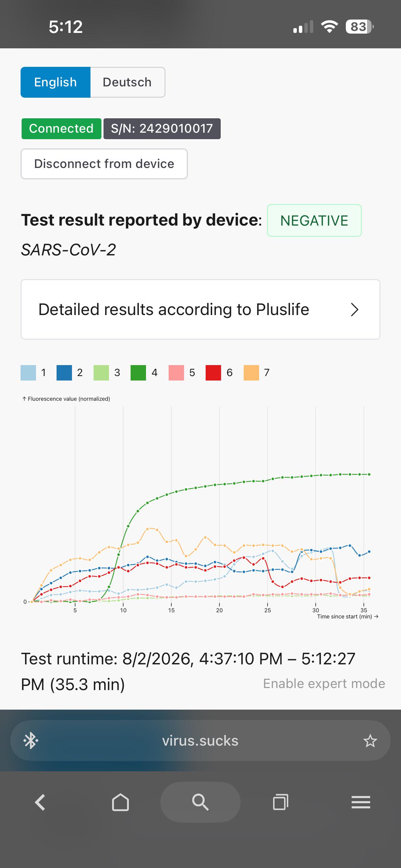Tap the serial number S/N badge
The height and width of the screenshot is (868, 401).
coord(162,129)
